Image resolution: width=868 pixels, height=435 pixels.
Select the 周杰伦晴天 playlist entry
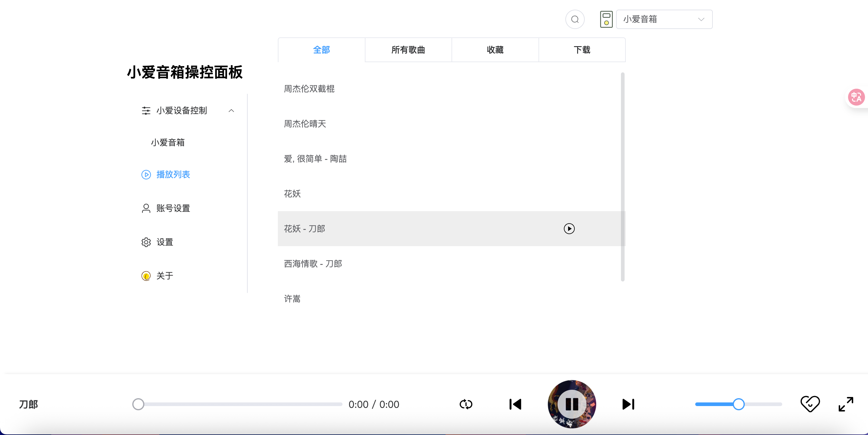pos(305,124)
